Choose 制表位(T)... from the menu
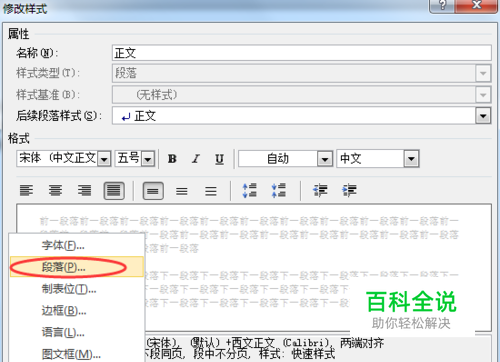Viewport: 500px width, 362px height. [77, 289]
